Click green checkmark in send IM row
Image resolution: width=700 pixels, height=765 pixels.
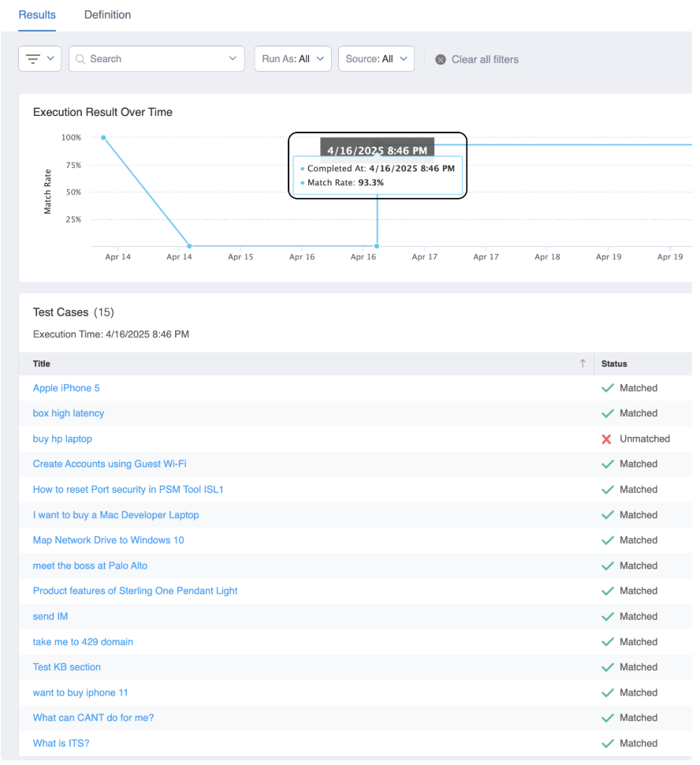coord(607,617)
